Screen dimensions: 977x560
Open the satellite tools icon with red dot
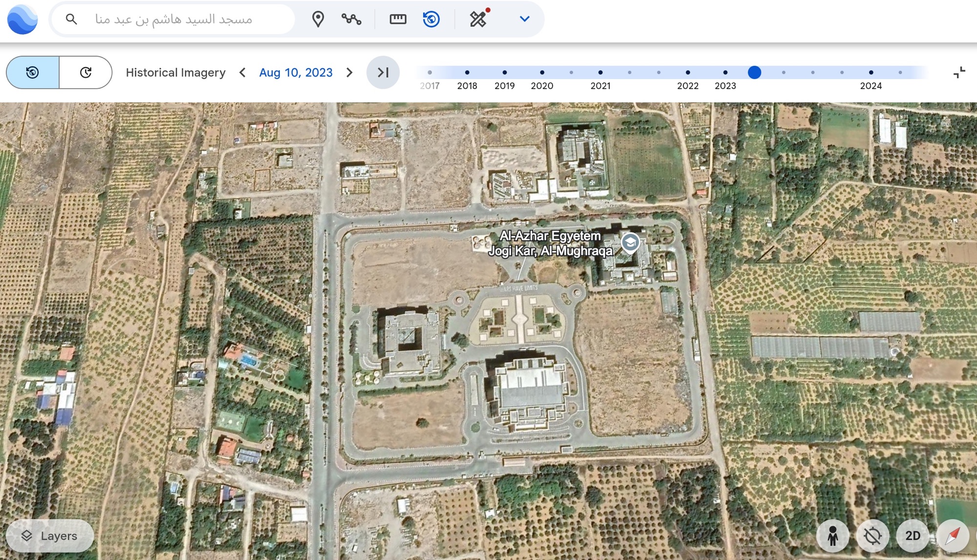(x=479, y=19)
